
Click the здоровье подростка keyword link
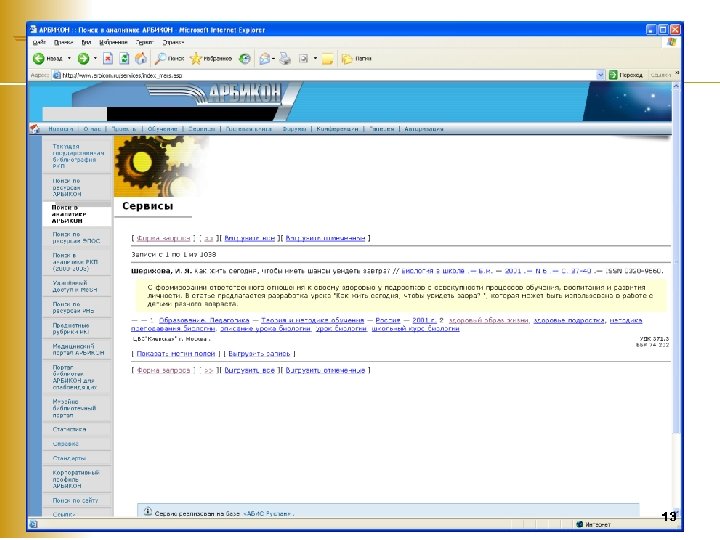click(x=569, y=320)
